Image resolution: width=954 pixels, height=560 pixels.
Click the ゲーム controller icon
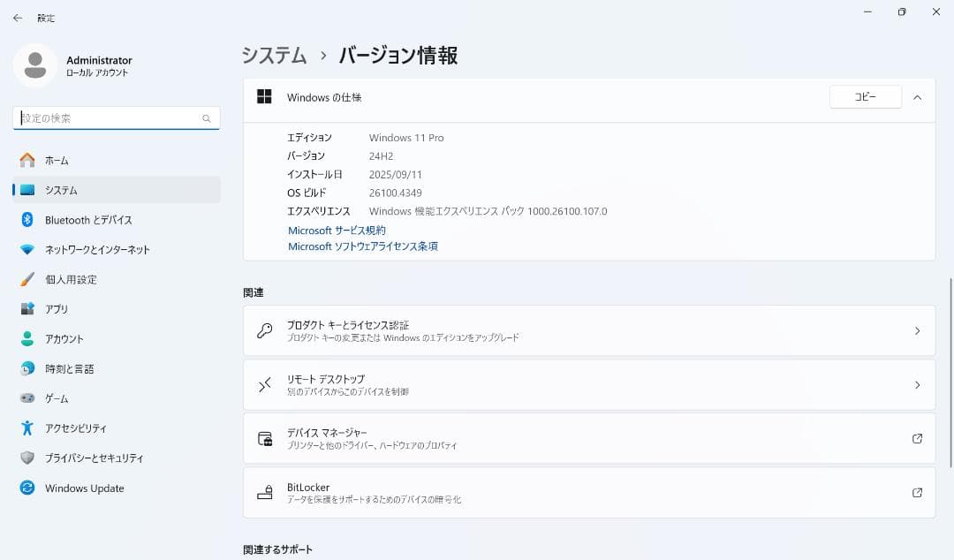pos(27,398)
